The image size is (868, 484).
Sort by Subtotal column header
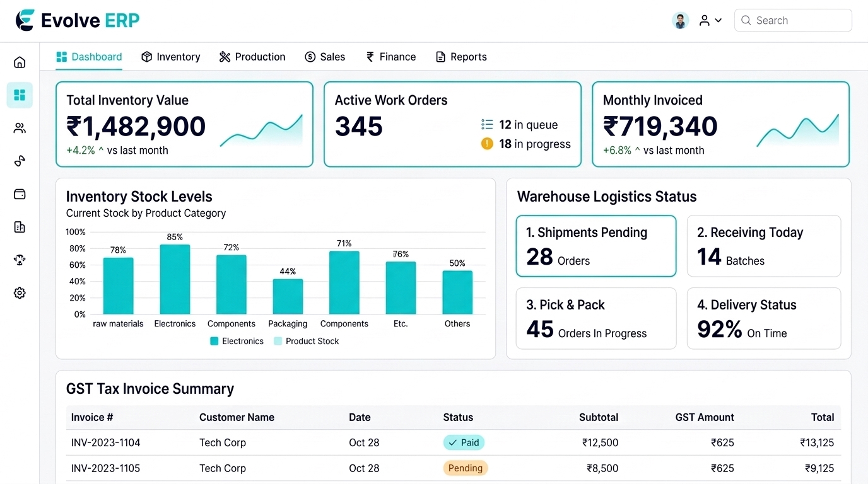point(599,417)
